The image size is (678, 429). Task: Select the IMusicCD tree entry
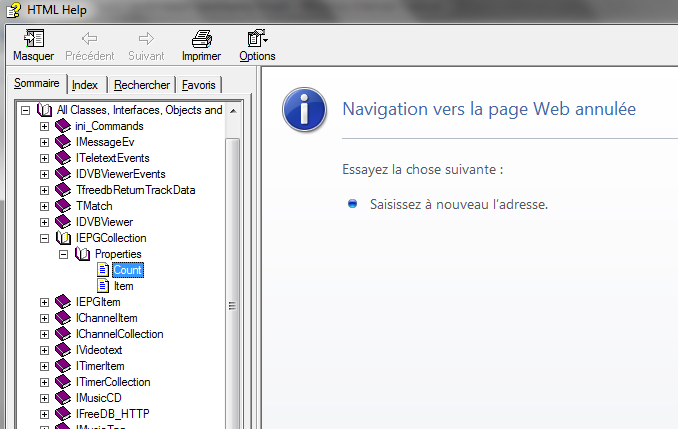pos(99,398)
